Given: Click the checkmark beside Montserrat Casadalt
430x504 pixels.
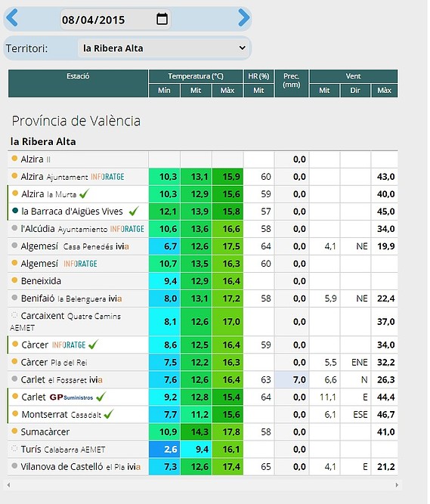Looking at the screenshot, I should click(x=109, y=414).
